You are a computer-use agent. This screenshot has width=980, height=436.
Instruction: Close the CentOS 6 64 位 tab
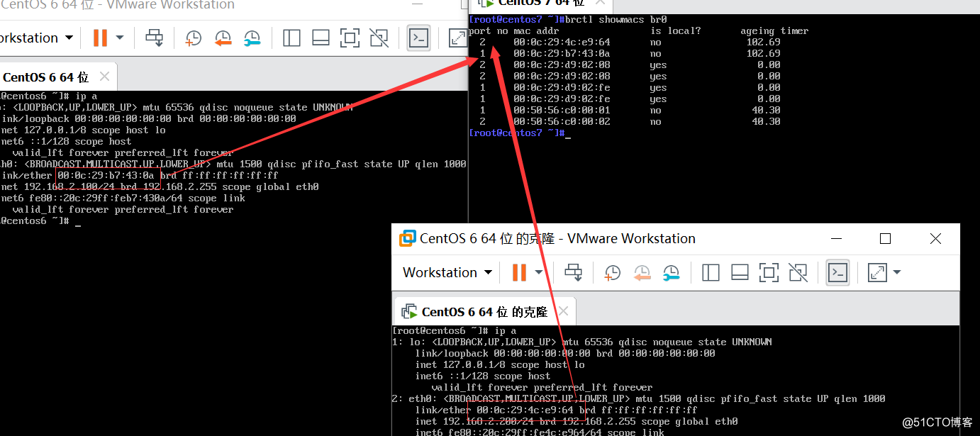(x=104, y=76)
